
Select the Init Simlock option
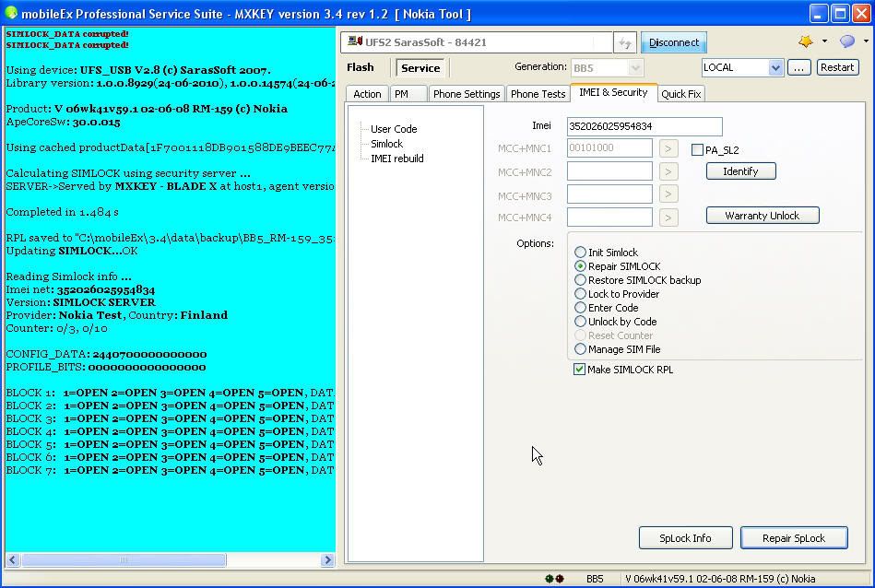pyautogui.click(x=580, y=253)
